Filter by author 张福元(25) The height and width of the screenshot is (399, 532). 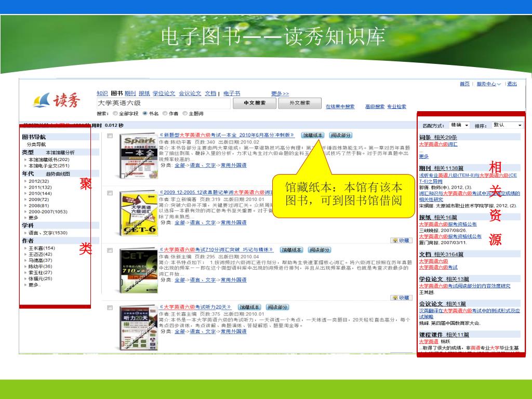tap(41, 278)
